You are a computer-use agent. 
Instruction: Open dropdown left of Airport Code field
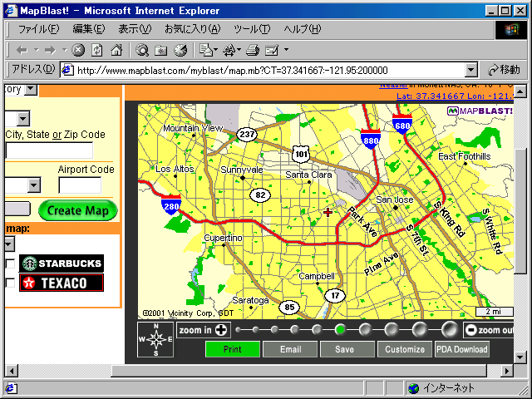pos(33,185)
